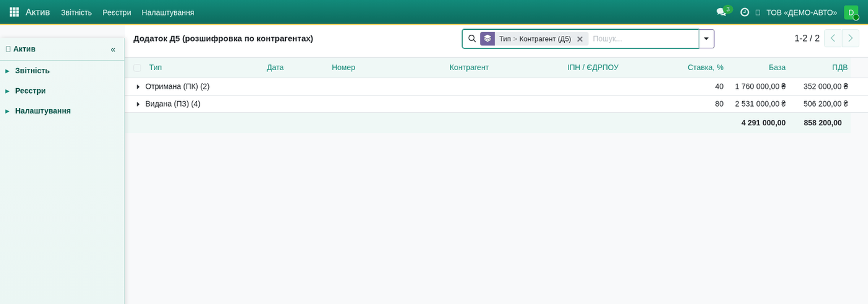Sort by the Дата column header
Viewport: 868px width, 304px height.
275,68
